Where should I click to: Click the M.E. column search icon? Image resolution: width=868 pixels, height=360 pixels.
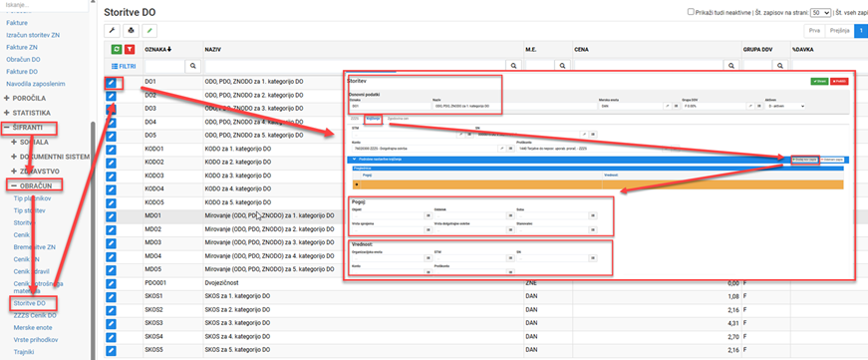[563, 66]
